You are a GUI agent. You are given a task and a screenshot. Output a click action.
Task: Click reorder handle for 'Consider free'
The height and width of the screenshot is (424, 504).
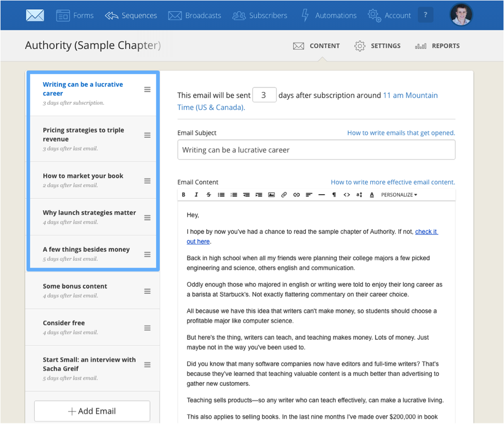(147, 328)
